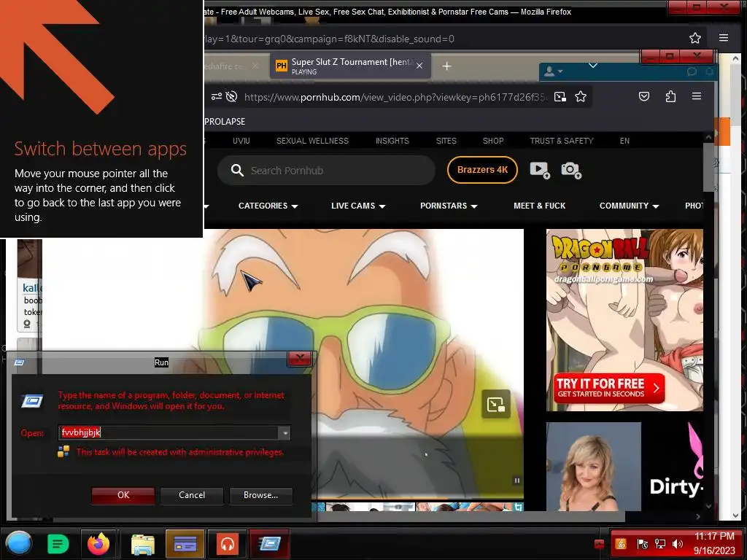Click the upload video icon beside Brazzers 4K
This screenshot has height=560, width=747.
point(540,170)
